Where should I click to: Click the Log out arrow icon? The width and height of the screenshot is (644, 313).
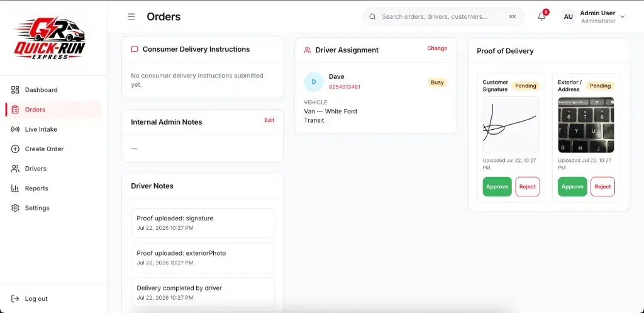tap(15, 299)
